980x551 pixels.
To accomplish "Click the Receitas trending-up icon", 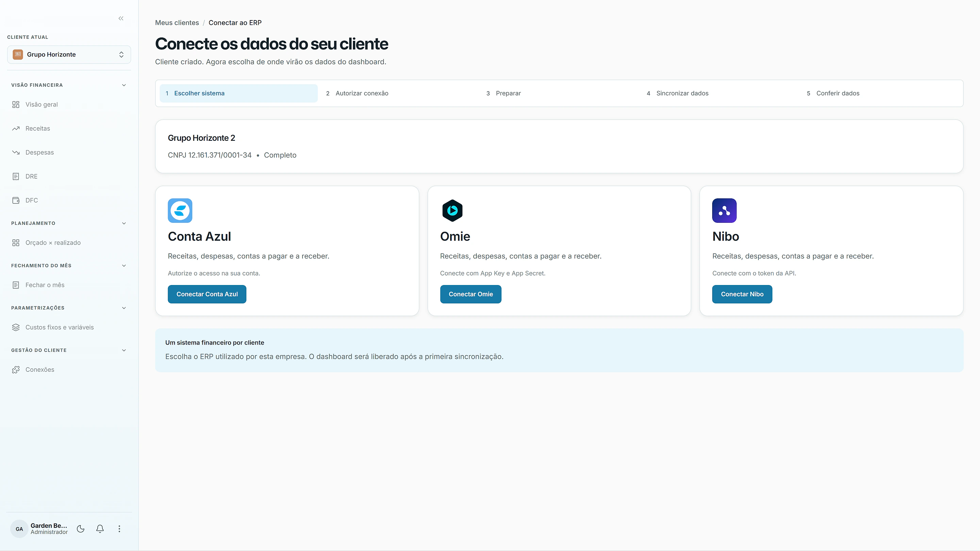I will click(16, 129).
